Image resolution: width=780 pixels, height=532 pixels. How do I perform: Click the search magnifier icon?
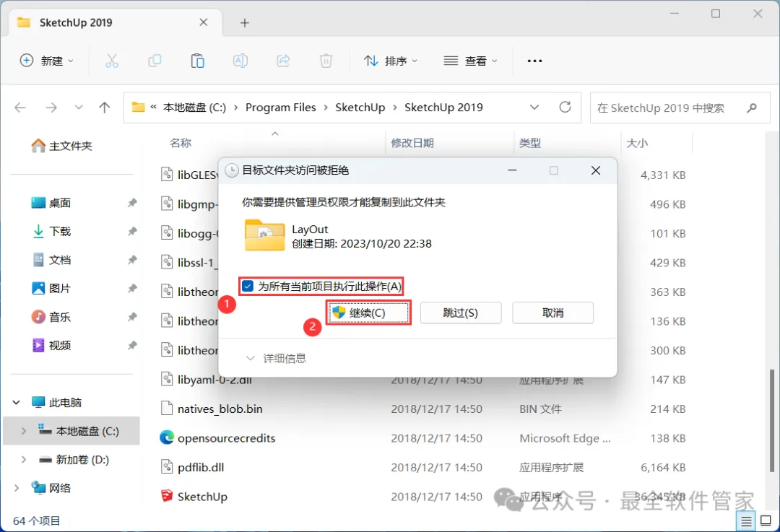(752, 108)
